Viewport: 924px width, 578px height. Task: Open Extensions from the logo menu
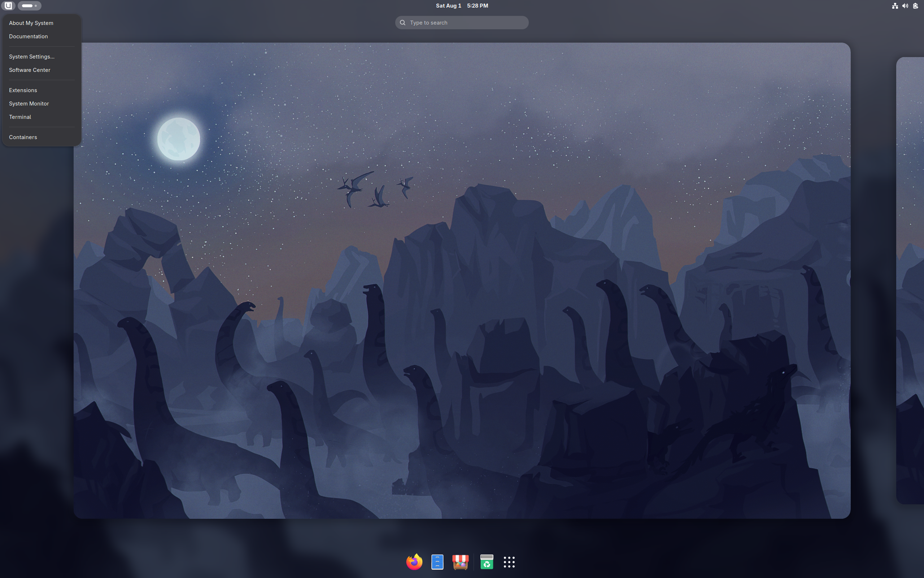tap(42, 90)
